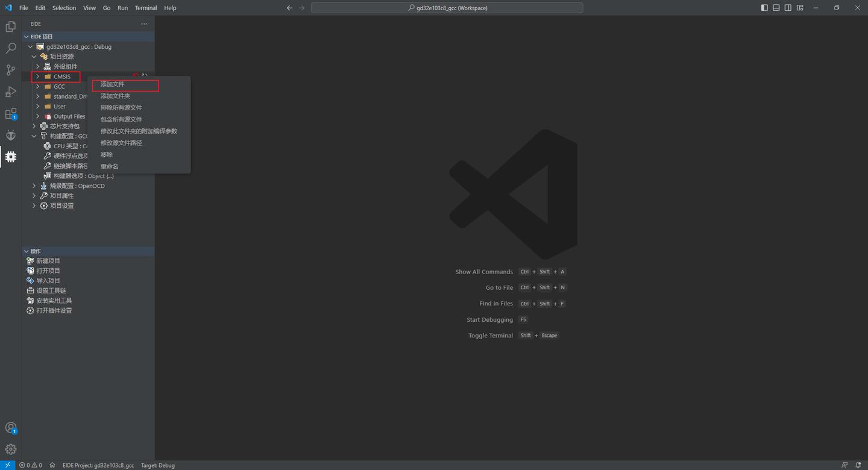868x470 pixels.
Task: Open the Search icon in activity bar
Action: 10,48
